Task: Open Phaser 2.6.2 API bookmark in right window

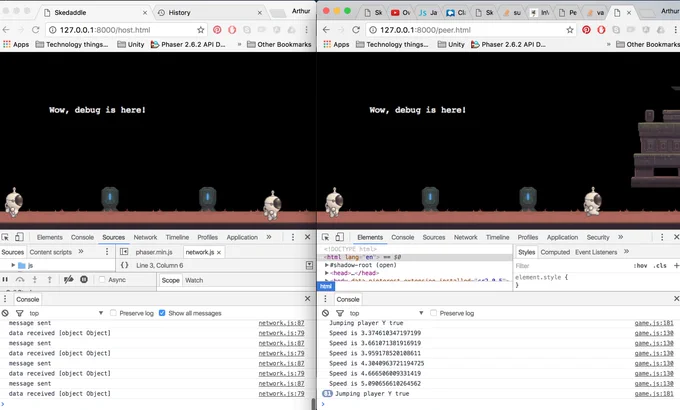Action: point(508,44)
